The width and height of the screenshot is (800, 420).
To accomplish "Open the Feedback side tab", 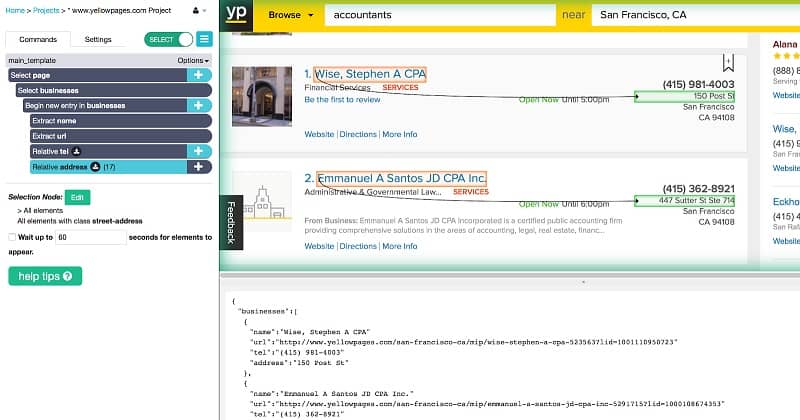I will (231, 223).
